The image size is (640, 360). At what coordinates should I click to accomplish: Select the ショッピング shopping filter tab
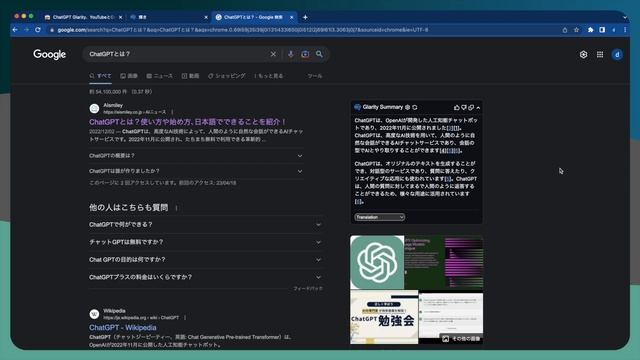point(227,76)
